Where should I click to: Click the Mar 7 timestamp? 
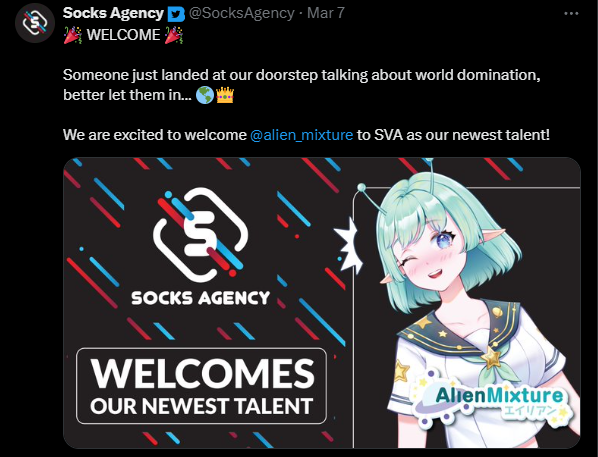tap(326, 13)
